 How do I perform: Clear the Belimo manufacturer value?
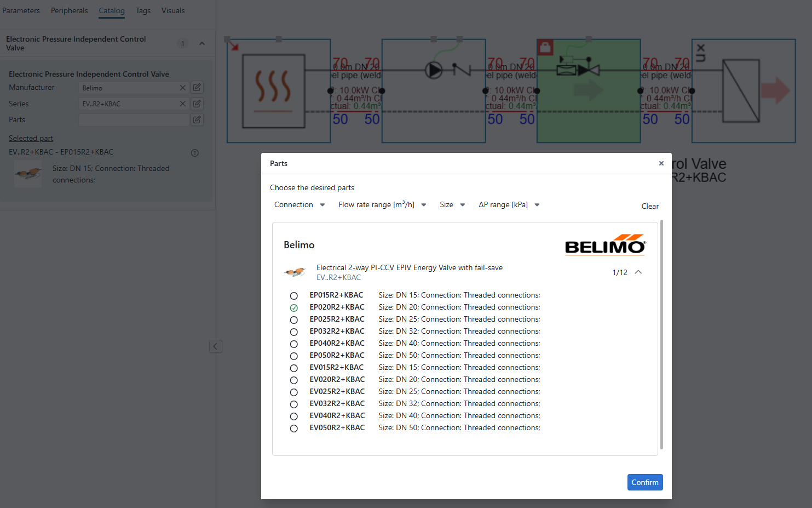point(183,88)
